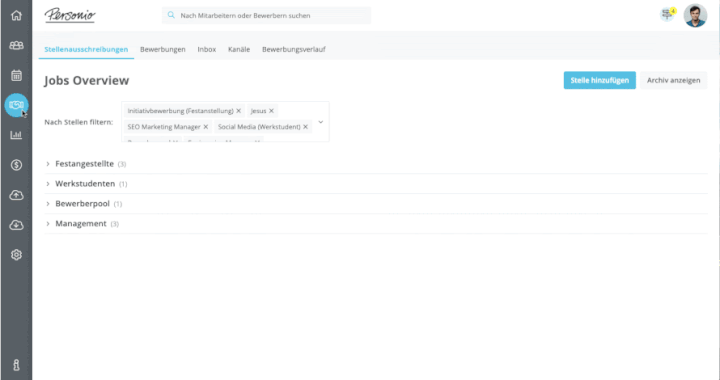Select the Stellenausschreibungen tab
This screenshot has height=380, width=720.
(x=86, y=49)
